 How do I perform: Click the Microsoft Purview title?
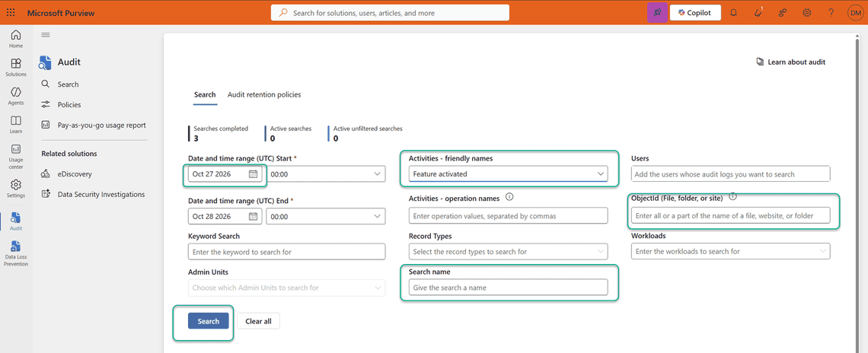tap(61, 13)
